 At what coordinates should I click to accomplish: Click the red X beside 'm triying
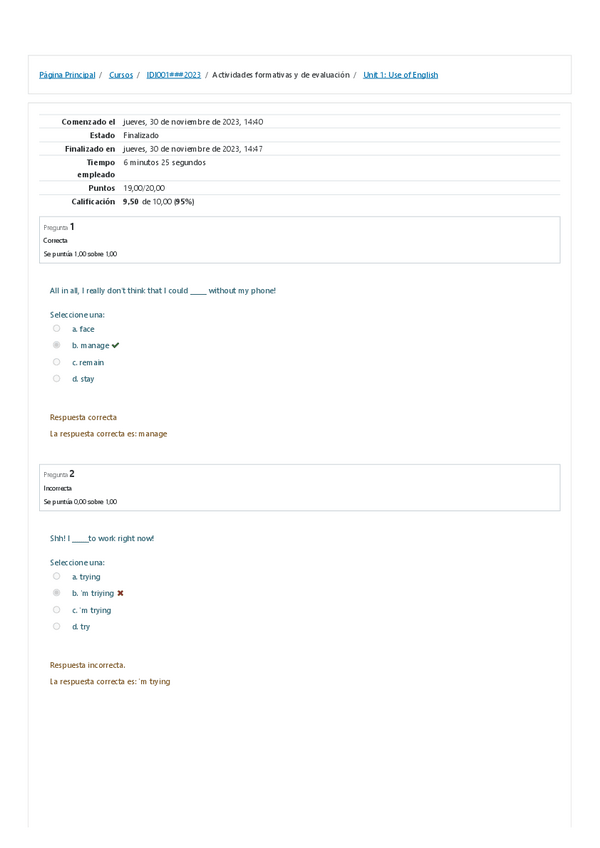tap(120, 593)
